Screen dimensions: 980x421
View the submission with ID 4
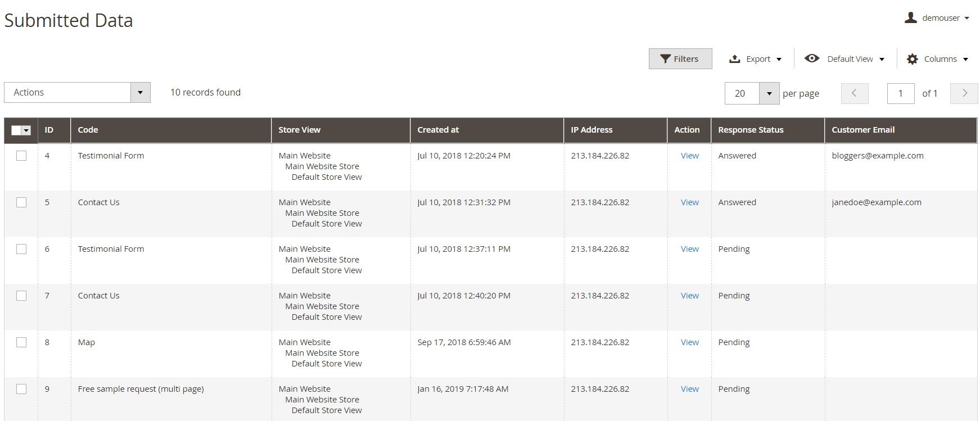click(x=690, y=156)
